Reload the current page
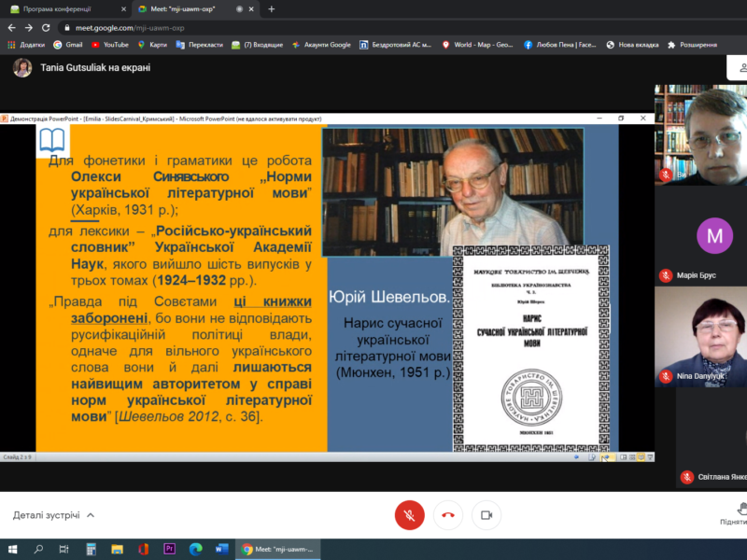This screenshot has width=747, height=560. pos(48,28)
